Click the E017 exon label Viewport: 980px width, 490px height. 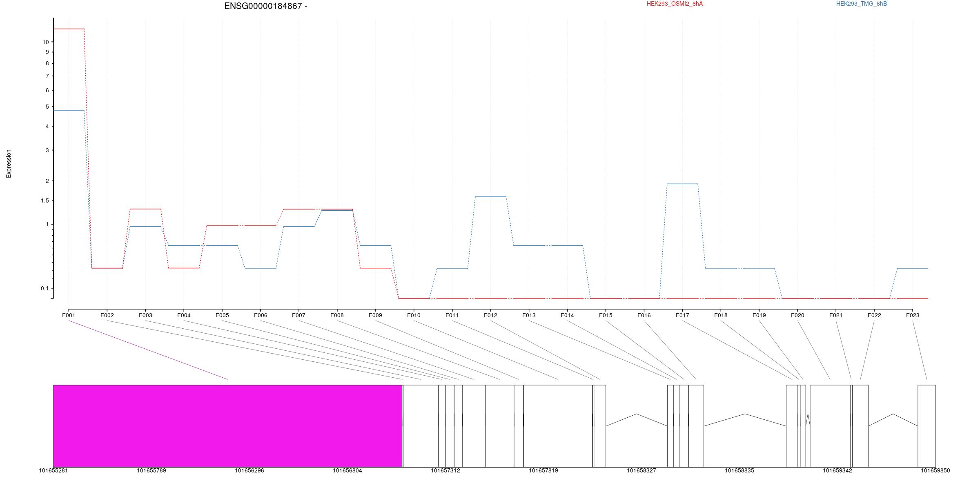pyautogui.click(x=682, y=315)
